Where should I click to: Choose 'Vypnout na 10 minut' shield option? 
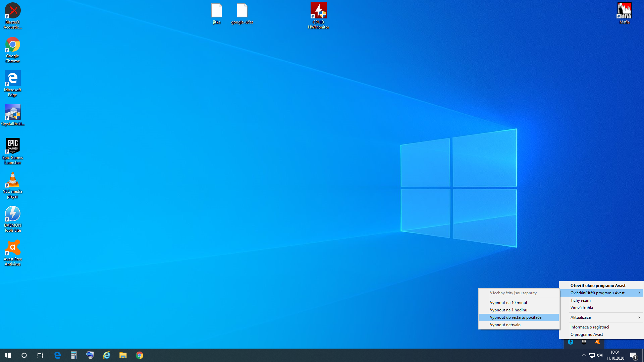(x=508, y=303)
